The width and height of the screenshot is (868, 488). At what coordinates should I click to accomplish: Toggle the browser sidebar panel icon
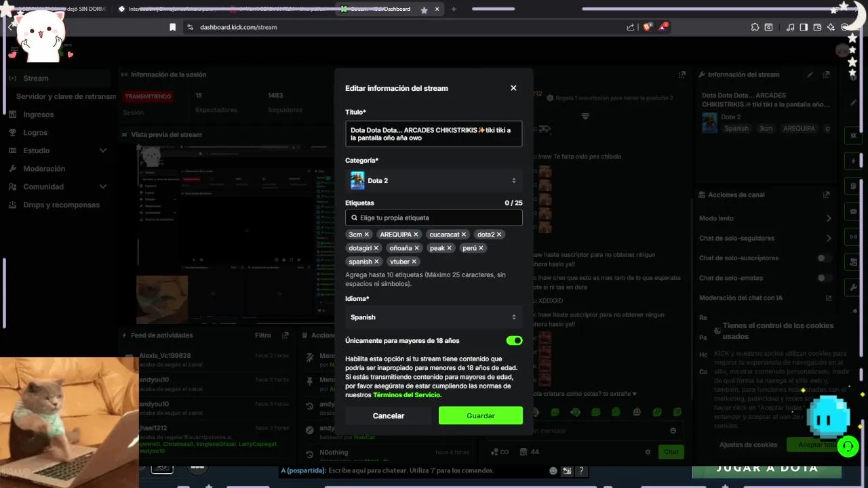coord(804,27)
